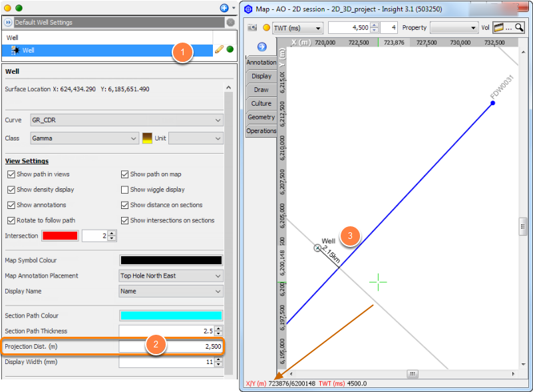The height and width of the screenshot is (392, 533).
Task: Click the red Intersection colour swatch
Action: [60, 236]
